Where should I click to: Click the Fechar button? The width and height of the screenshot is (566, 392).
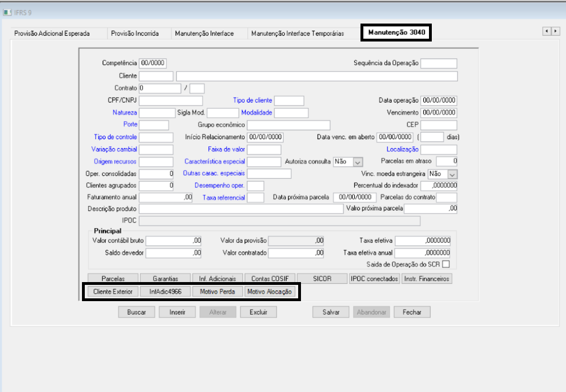412,312
